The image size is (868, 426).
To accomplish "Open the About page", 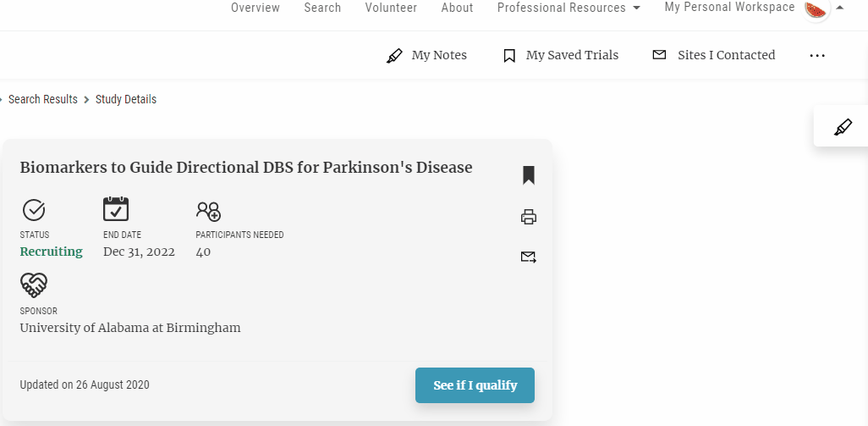I will click(x=457, y=8).
